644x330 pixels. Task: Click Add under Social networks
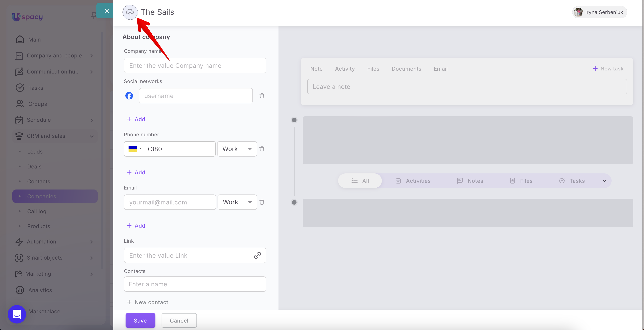click(136, 119)
